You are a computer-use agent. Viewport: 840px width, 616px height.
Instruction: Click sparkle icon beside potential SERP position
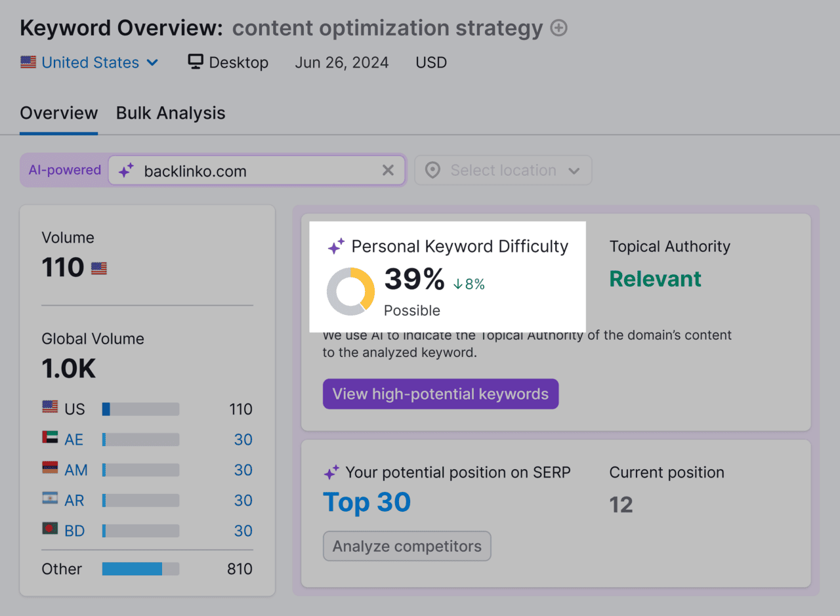point(331,472)
